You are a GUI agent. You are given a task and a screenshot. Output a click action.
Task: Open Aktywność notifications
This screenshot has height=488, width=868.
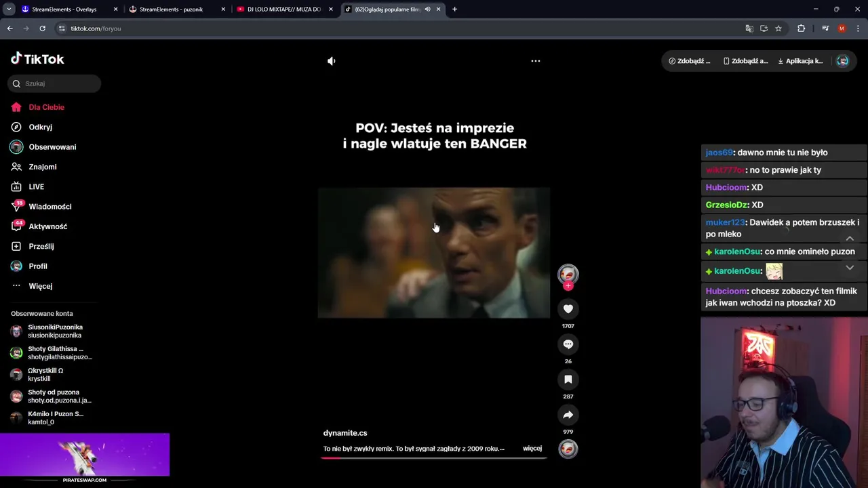point(47,226)
